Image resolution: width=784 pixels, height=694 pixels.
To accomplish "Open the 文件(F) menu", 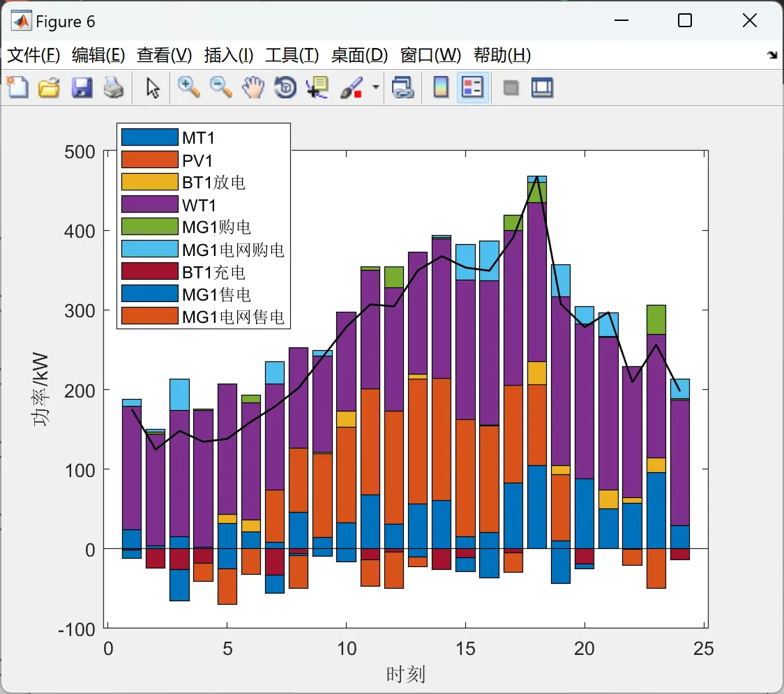I will click(33, 55).
